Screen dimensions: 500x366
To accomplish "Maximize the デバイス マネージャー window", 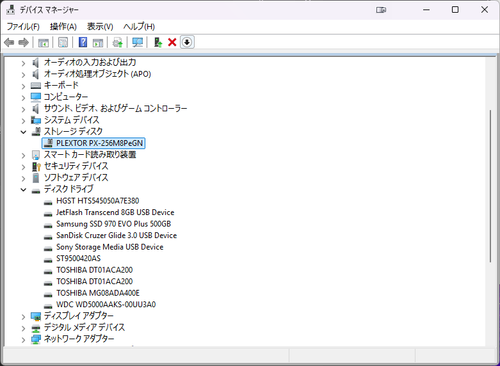I will (x=455, y=10).
